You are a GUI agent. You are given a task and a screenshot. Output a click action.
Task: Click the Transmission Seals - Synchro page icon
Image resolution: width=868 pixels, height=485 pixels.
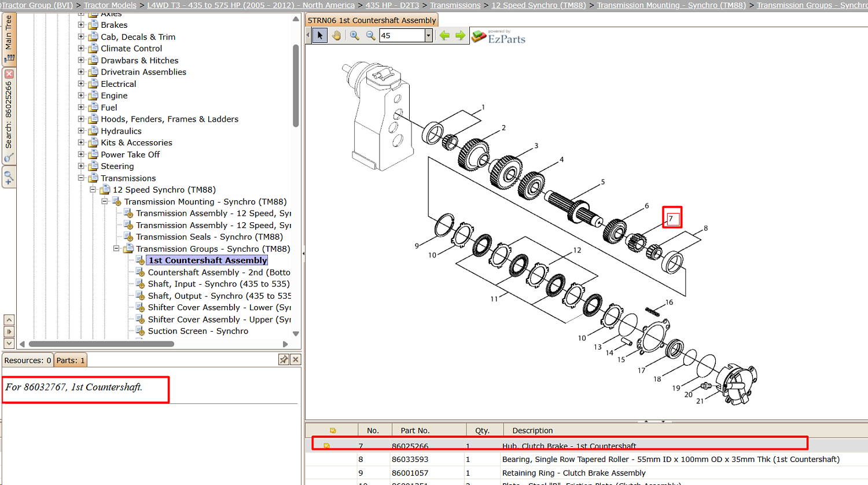click(128, 237)
